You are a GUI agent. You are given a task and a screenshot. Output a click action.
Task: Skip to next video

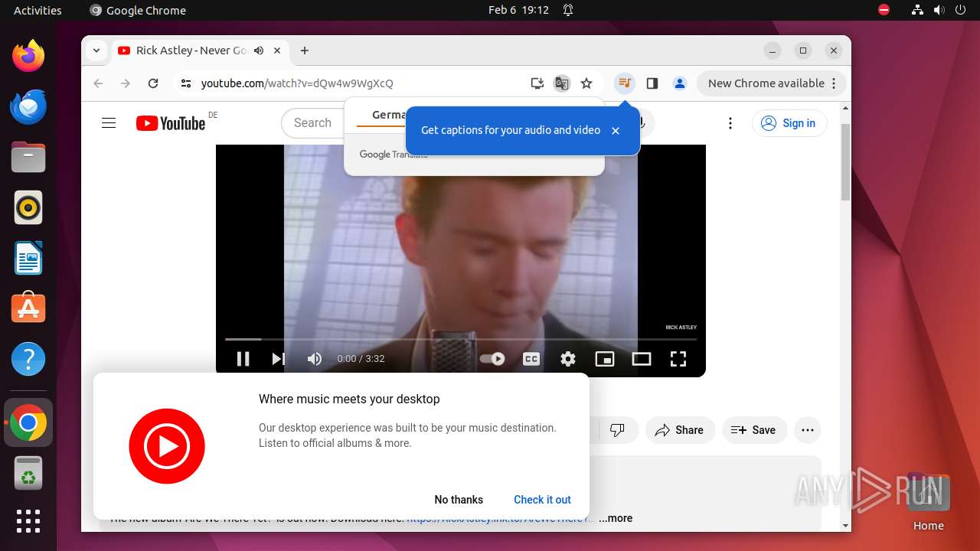tap(279, 359)
